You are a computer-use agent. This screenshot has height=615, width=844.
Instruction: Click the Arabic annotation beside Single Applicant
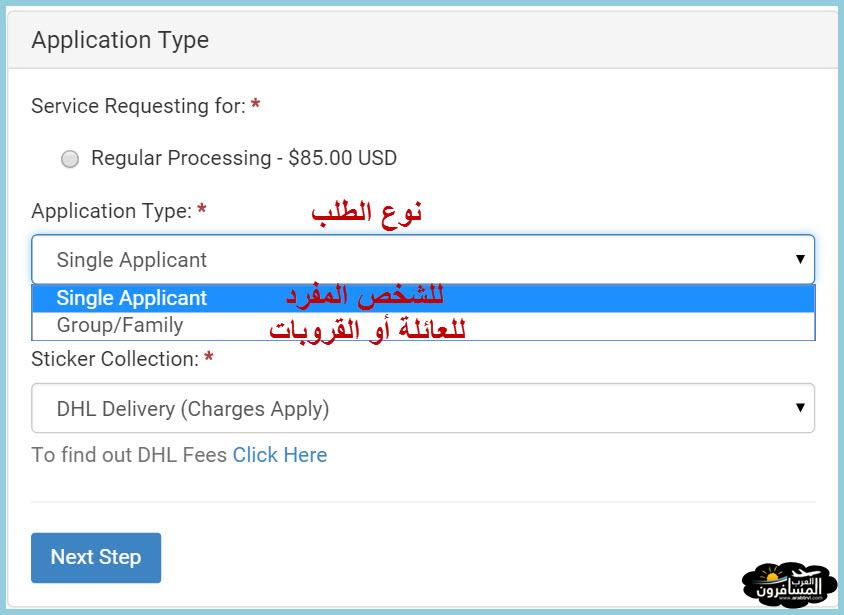[x=365, y=296]
